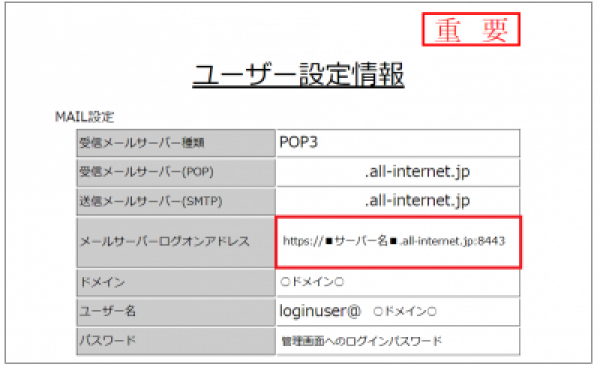This screenshot has width=600, height=367.
Task: Select the 送信メールサーバー(SMTP) label cell
Action: (176, 201)
